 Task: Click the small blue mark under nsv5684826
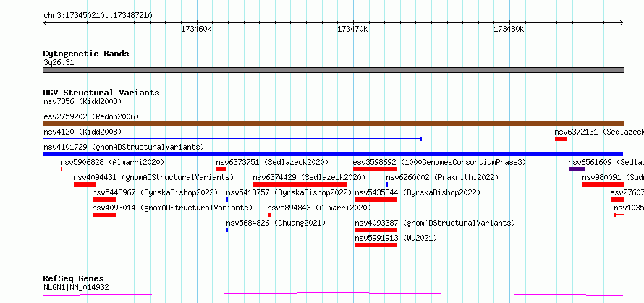[x=227, y=230]
